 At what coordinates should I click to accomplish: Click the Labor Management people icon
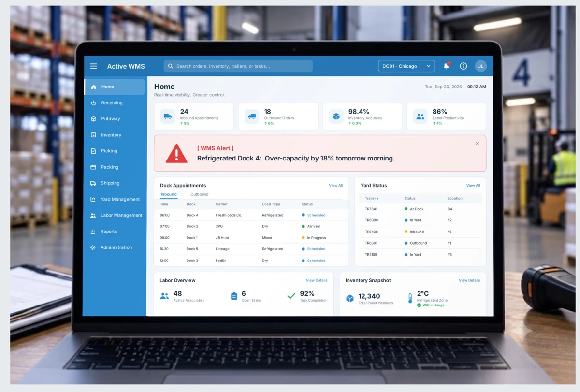point(93,216)
